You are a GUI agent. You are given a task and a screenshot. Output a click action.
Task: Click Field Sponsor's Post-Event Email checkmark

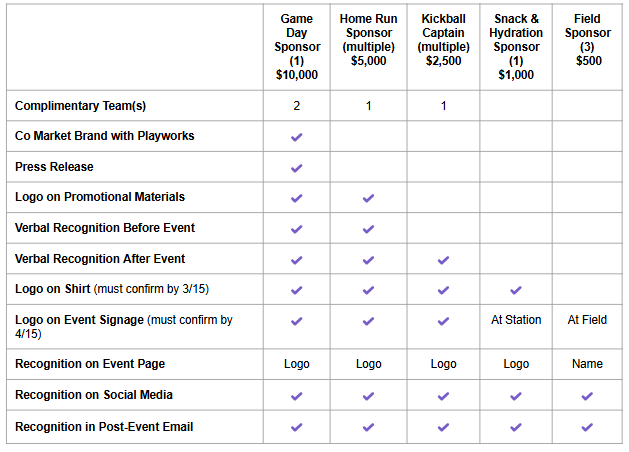587,427
